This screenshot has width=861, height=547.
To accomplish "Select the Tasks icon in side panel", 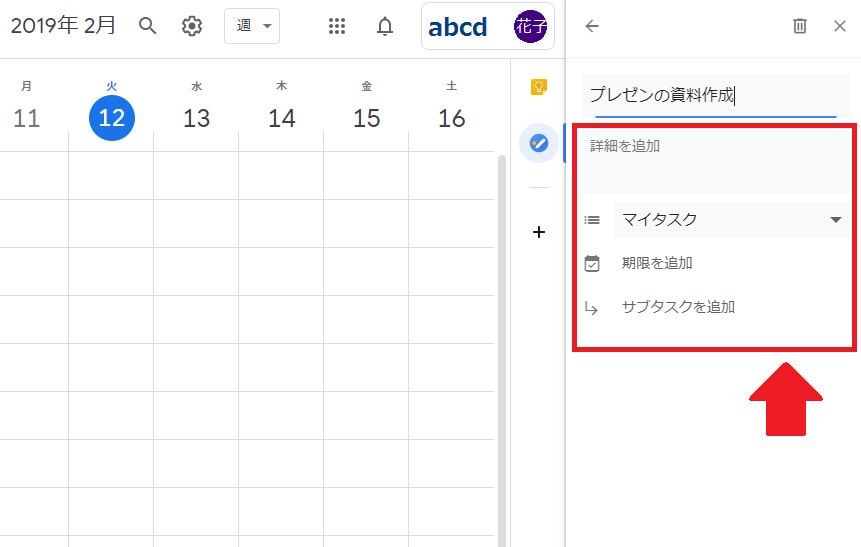I will (539, 144).
